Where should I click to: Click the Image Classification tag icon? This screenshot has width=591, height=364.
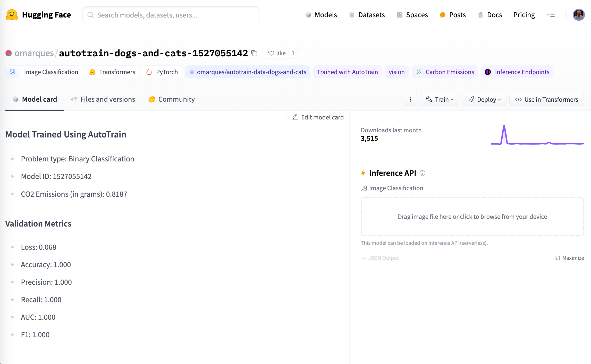[x=12, y=72]
